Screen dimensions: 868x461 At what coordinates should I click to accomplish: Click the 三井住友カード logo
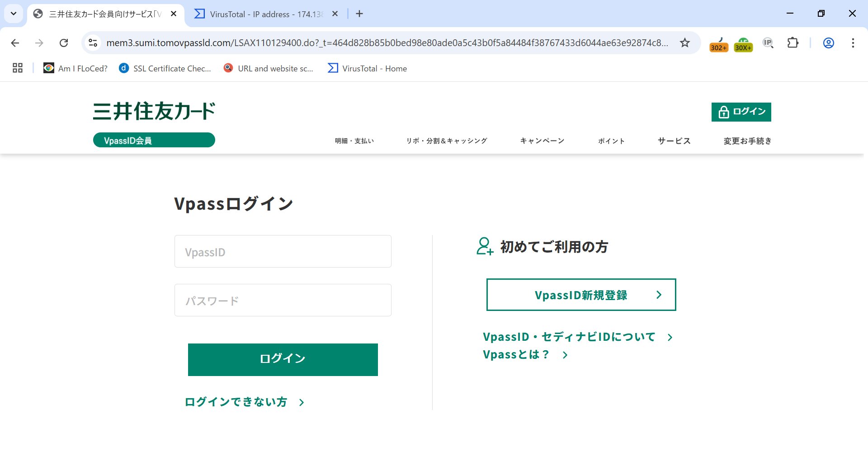[x=154, y=111]
